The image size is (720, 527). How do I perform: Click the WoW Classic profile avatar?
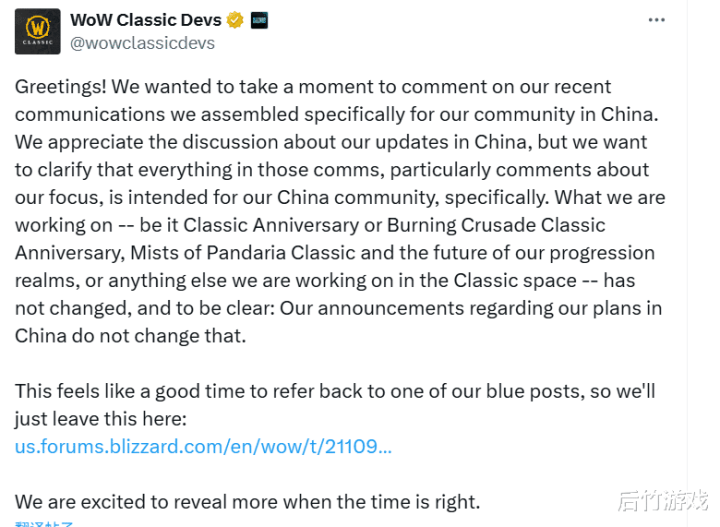tap(38, 32)
